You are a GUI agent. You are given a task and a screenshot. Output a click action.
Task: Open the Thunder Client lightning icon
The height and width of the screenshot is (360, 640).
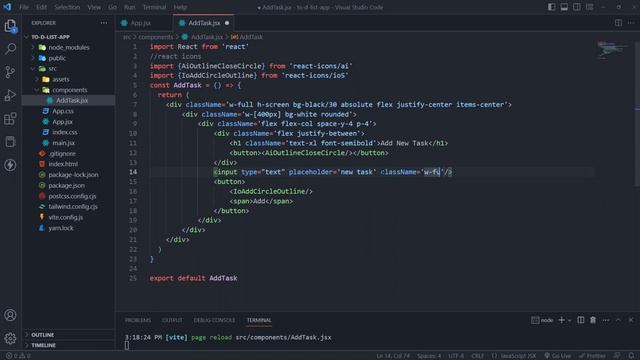10,165
